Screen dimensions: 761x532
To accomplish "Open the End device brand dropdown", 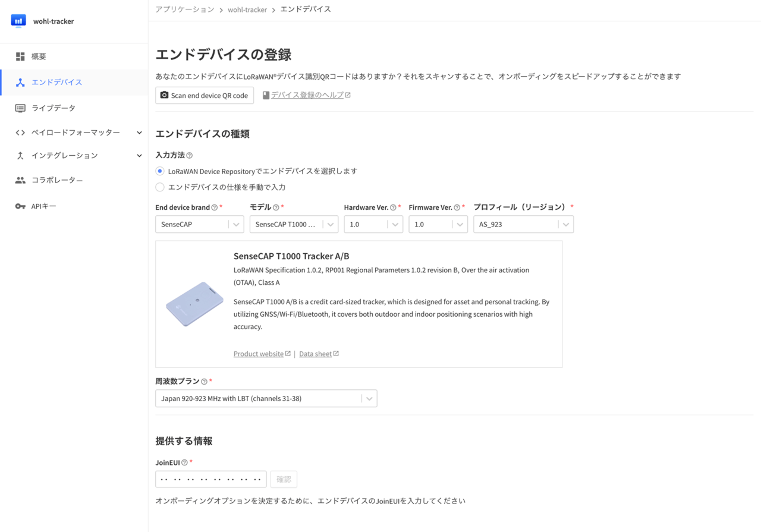I will pos(199,224).
